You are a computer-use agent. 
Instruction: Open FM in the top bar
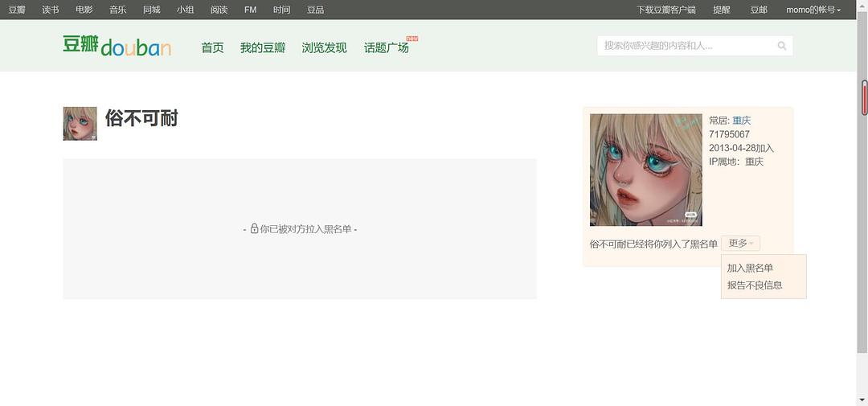pos(250,10)
